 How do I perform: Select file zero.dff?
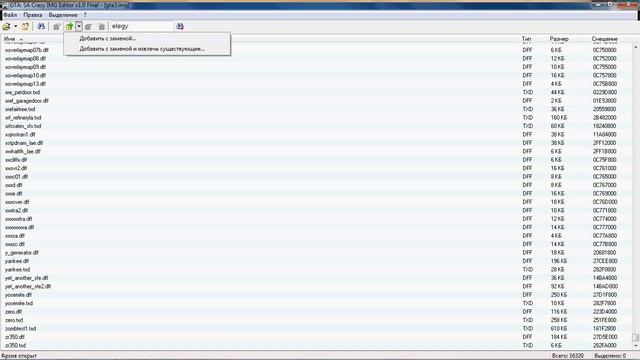click(13, 312)
